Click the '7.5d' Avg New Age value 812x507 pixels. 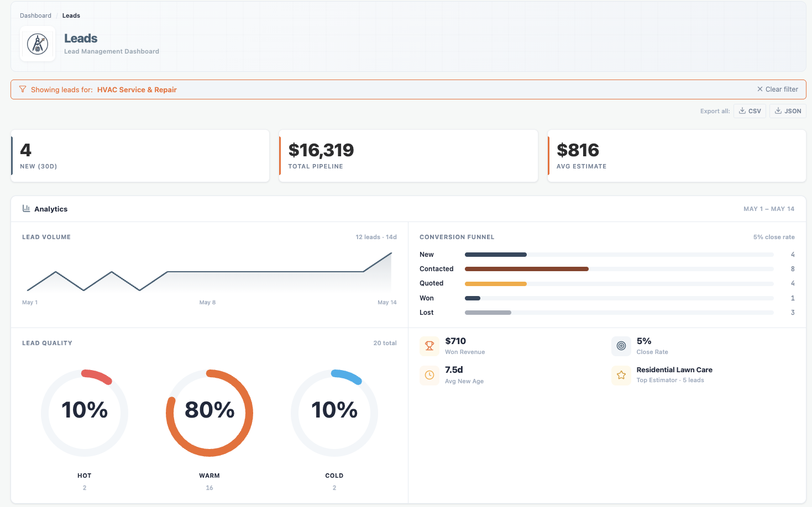click(454, 370)
